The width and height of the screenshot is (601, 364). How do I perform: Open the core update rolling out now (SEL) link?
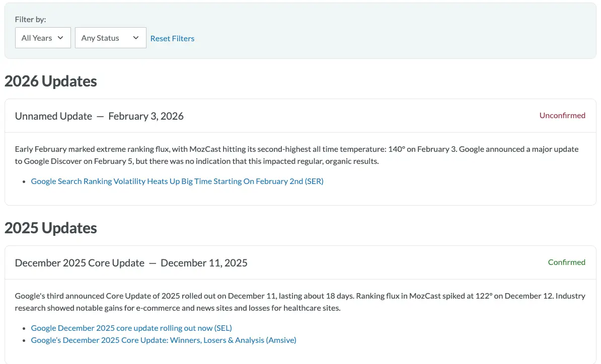click(131, 328)
